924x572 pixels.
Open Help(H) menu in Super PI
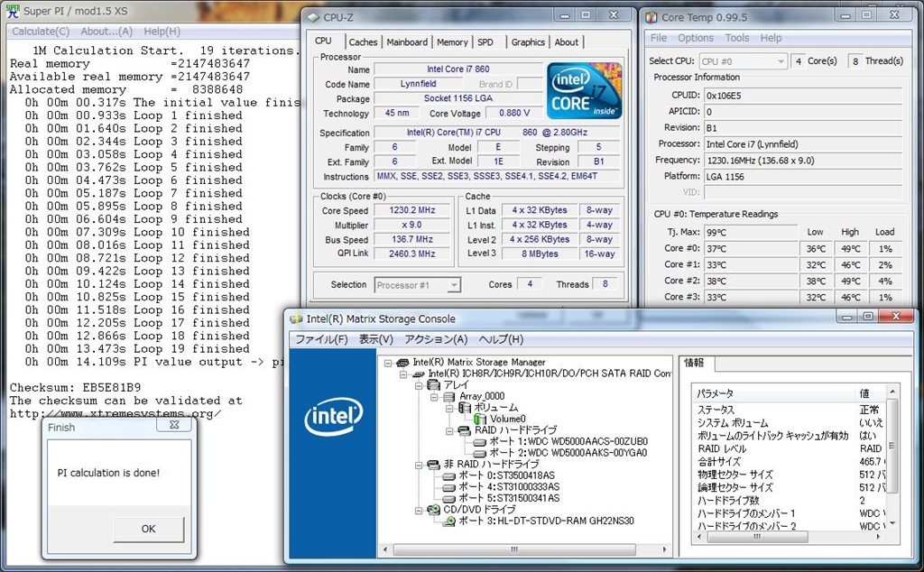[x=162, y=32]
